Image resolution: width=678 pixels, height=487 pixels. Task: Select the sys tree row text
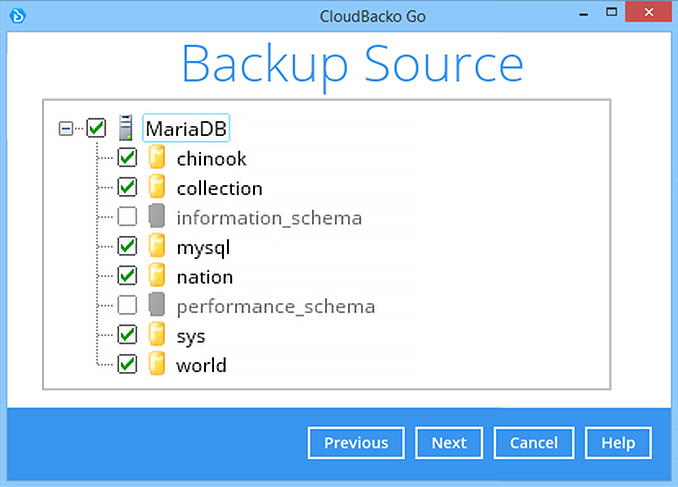coord(191,337)
